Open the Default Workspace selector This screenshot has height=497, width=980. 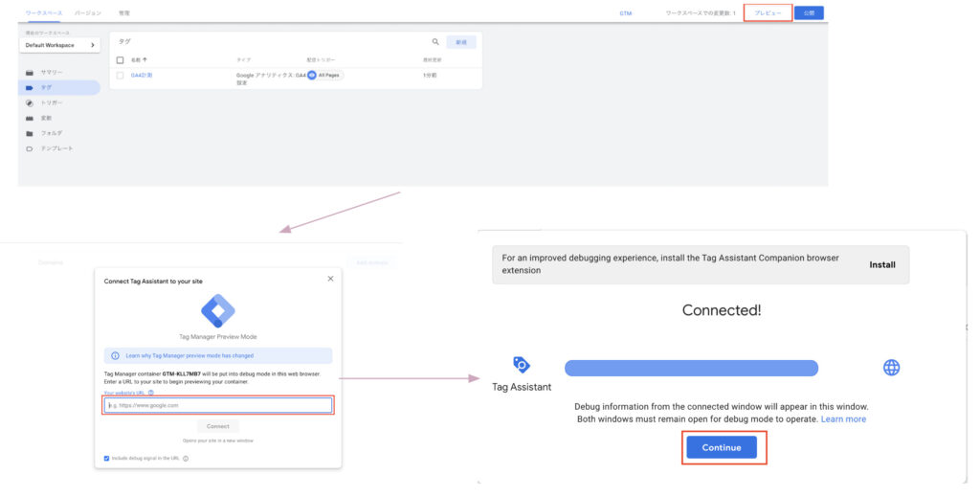[59, 45]
